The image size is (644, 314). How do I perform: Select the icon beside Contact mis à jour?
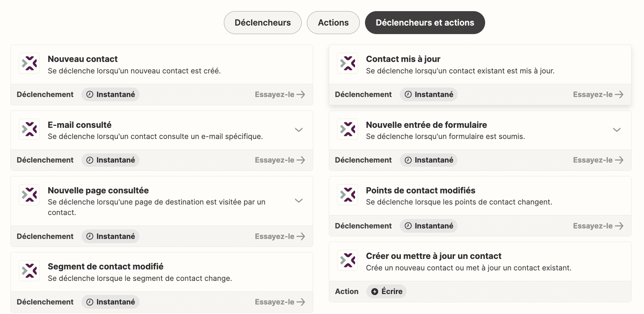click(347, 63)
